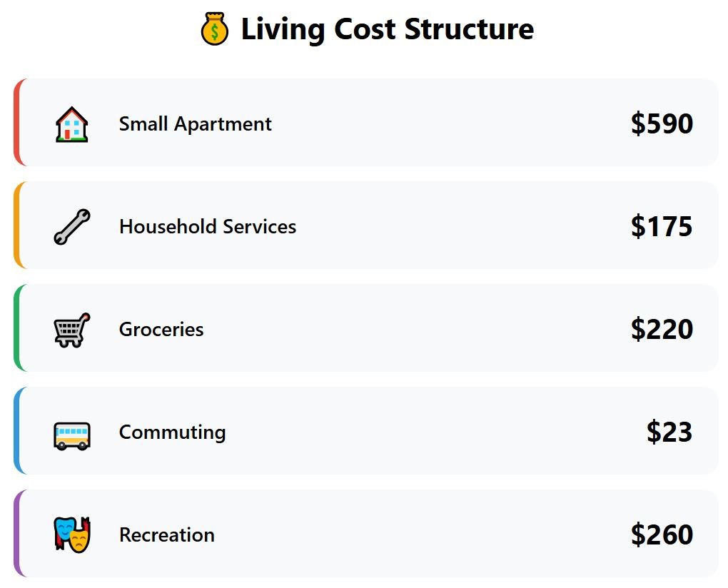Click the purple accent bar on Recreation card

click(x=16, y=534)
